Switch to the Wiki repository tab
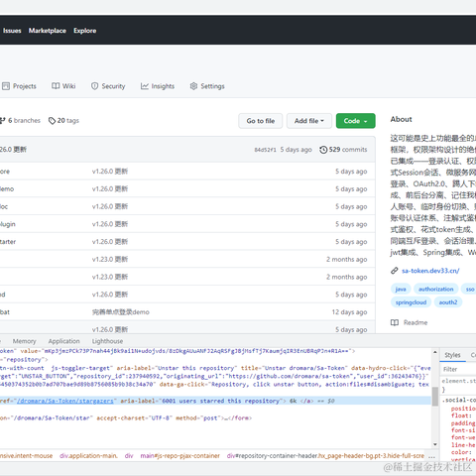This screenshot has width=476, height=476. pos(63,86)
